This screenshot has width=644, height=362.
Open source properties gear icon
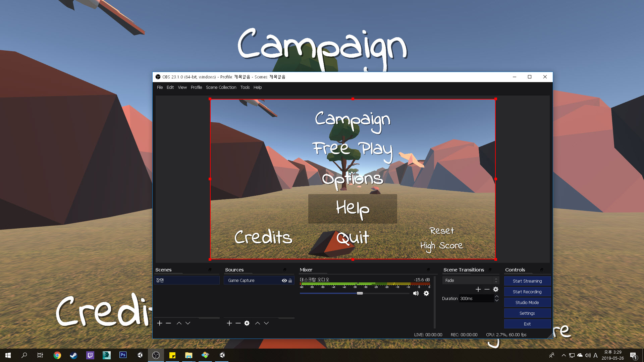247,323
